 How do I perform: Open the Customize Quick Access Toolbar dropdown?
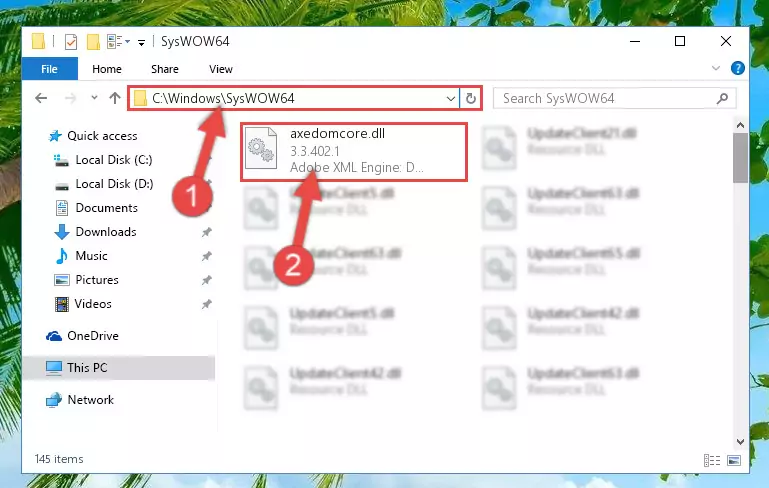tap(141, 43)
